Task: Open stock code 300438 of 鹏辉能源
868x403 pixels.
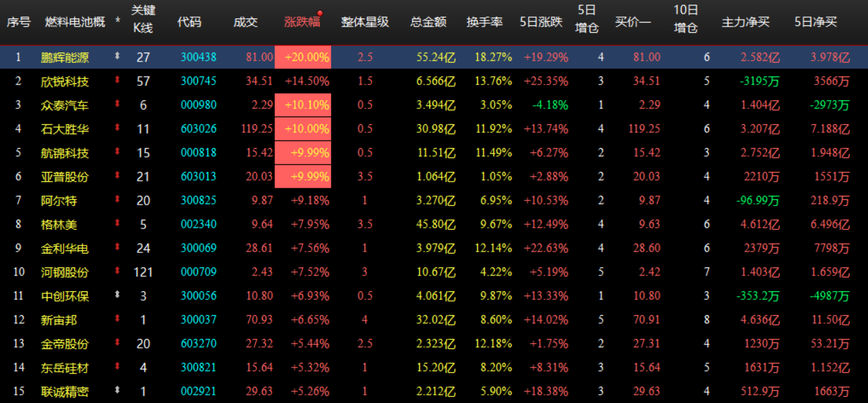Action: click(198, 57)
